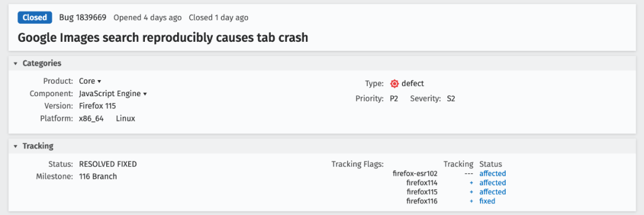Open the firefox116 fixed status link
This screenshot has width=644, height=215.
coord(487,201)
